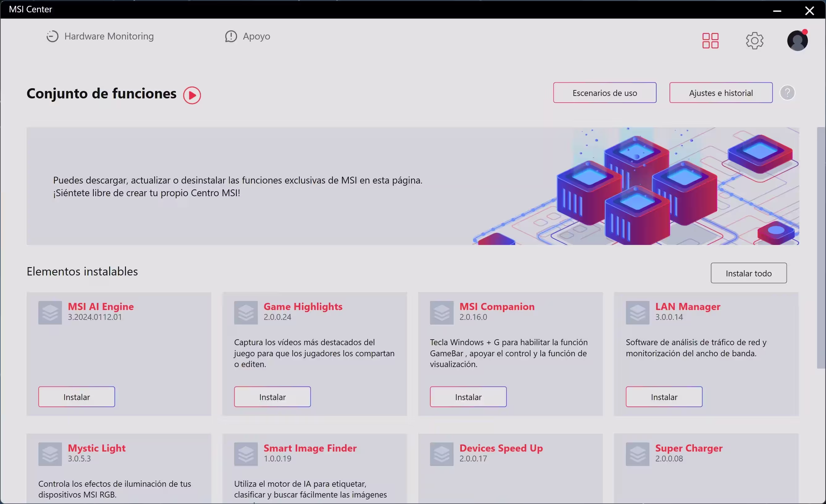826x504 pixels.
Task: Click the 'Software de análisis de tráfico' description
Action: tap(696, 348)
